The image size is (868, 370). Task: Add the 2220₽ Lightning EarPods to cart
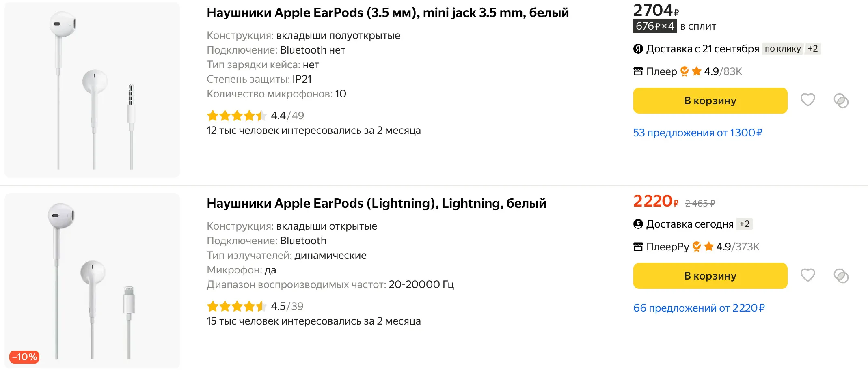[710, 276]
